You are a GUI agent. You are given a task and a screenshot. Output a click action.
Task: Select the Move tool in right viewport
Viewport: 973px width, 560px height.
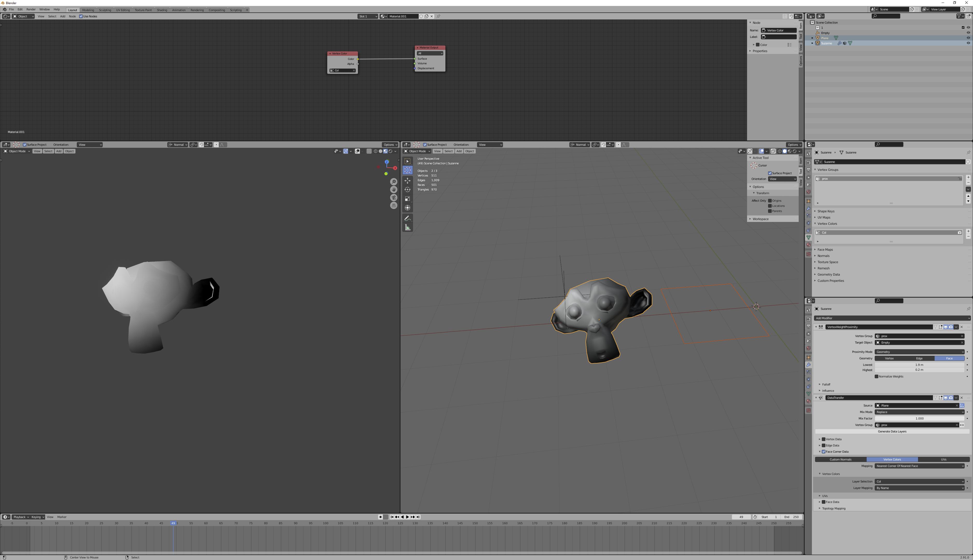pos(408,180)
